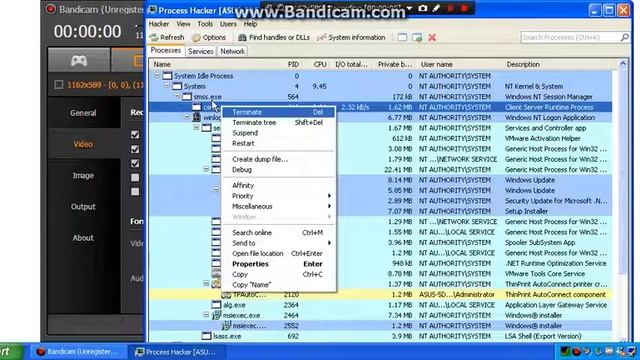Click the lsass.exe process icon
The width and height of the screenshot is (640, 360).
[207, 336]
